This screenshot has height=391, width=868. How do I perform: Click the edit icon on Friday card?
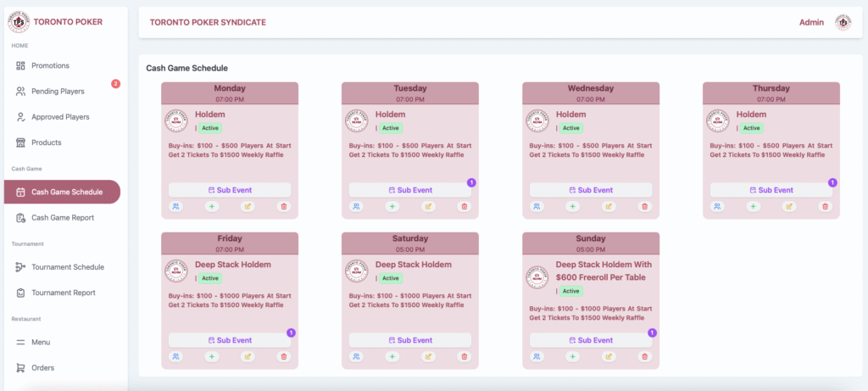pos(248,356)
